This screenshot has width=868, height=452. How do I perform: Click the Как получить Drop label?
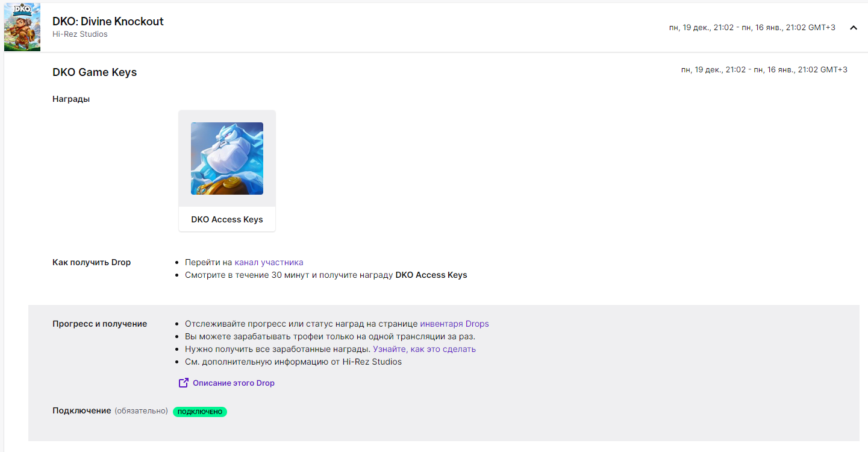tap(92, 262)
